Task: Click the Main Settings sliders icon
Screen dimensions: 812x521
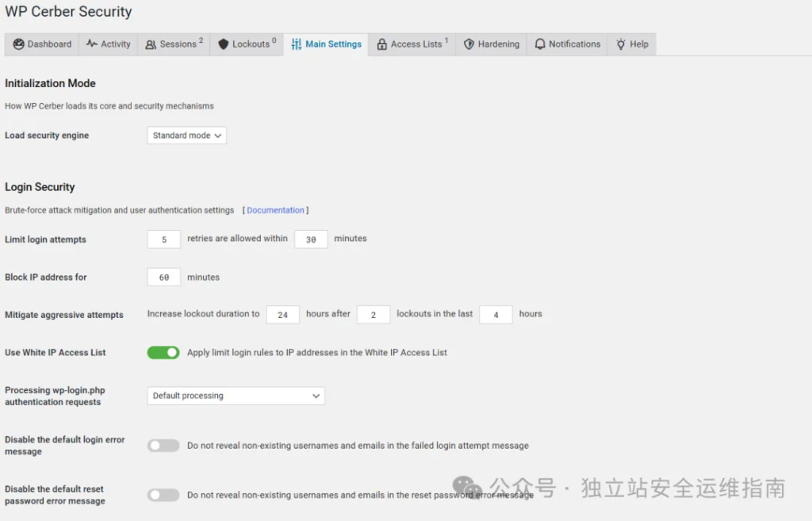Action: (297, 44)
